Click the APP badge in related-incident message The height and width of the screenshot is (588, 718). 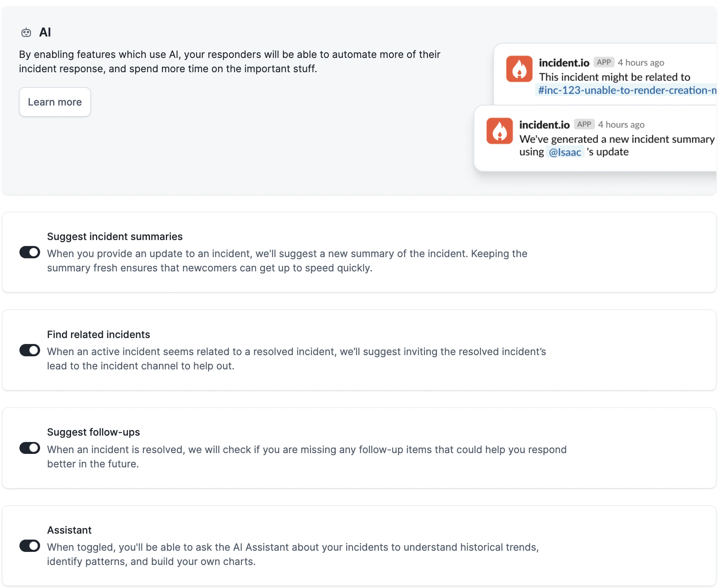pyautogui.click(x=604, y=62)
